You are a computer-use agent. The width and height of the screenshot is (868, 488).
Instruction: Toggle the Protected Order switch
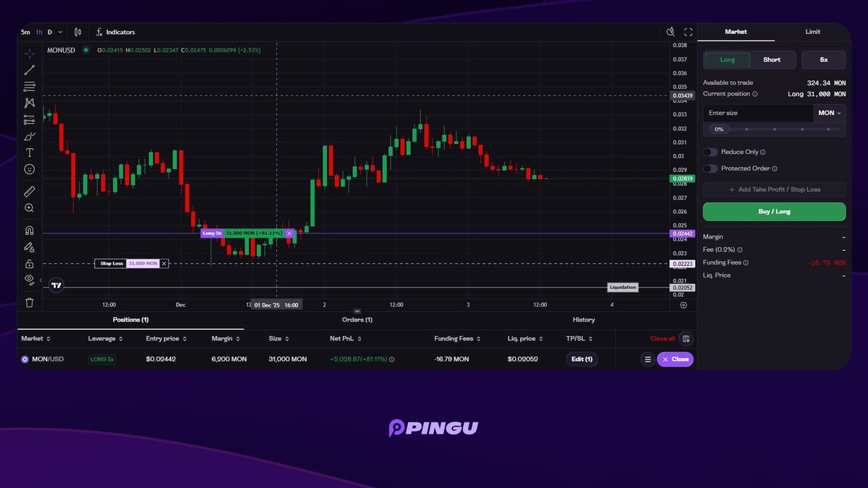(710, 168)
